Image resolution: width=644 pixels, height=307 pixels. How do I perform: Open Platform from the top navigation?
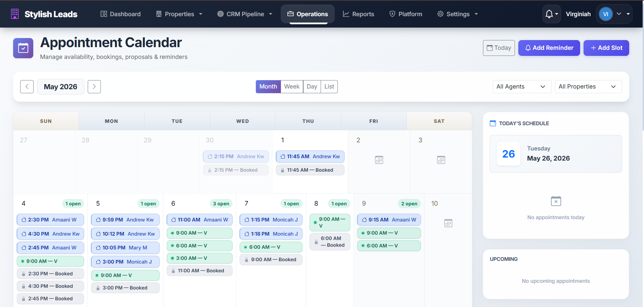click(x=406, y=14)
